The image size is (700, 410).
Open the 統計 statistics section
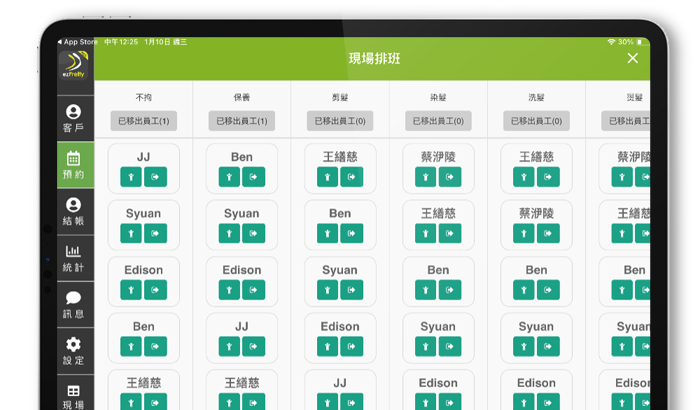coord(74,258)
